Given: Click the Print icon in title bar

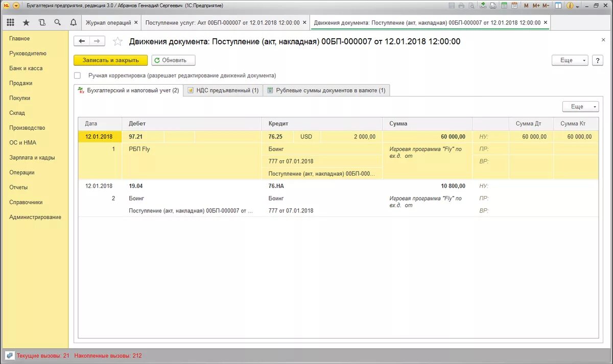Looking at the screenshot, I should pos(462,6).
